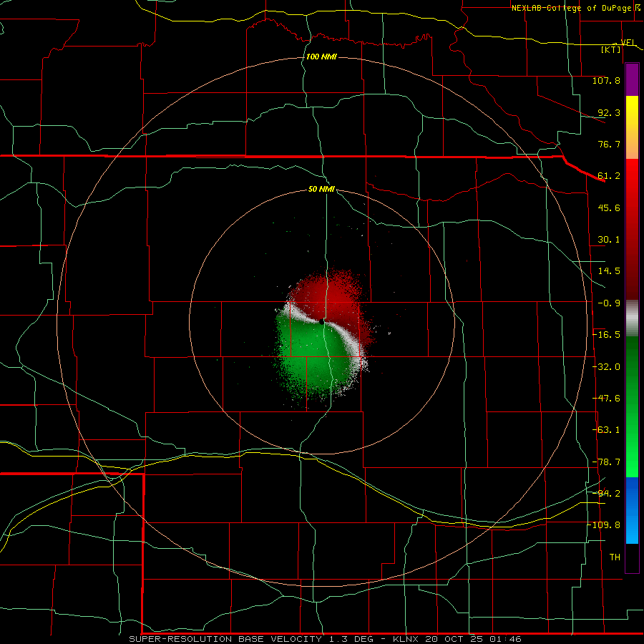Select the 45.6 velocity scale value
Image resolution: width=644 pixels, height=644 pixels.
(x=609, y=208)
